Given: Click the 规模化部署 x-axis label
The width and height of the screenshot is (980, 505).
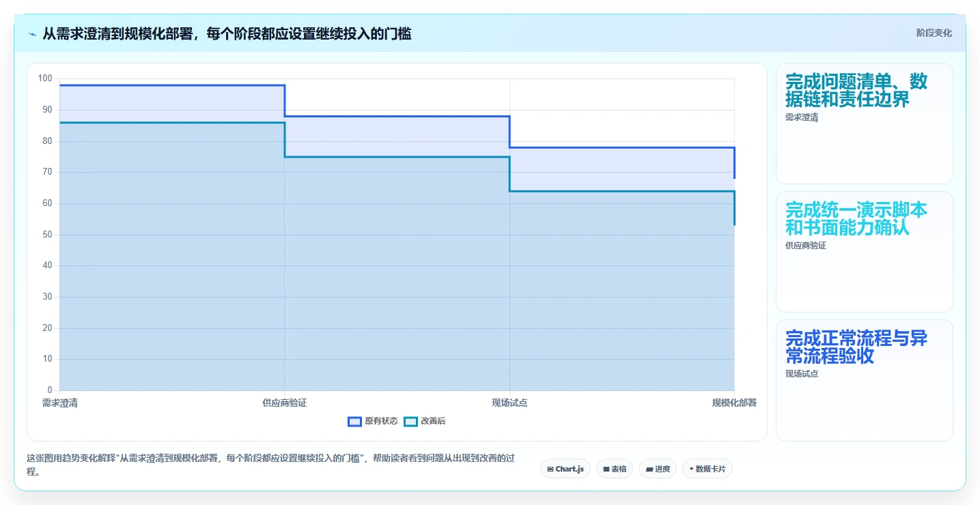Looking at the screenshot, I should tap(734, 403).
